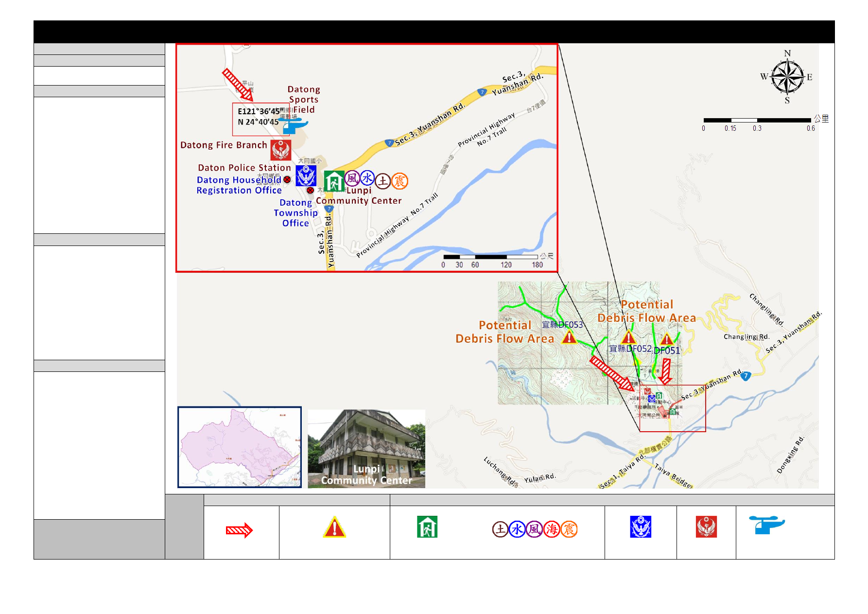Click the inset map scale bar 0-180

pyautogui.click(x=498, y=260)
